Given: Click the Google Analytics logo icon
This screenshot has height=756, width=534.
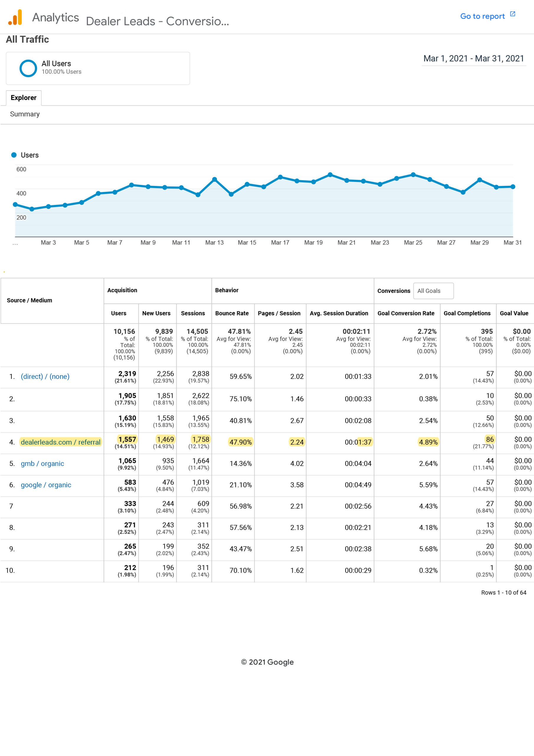Looking at the screenshot, I should [15, 17].
